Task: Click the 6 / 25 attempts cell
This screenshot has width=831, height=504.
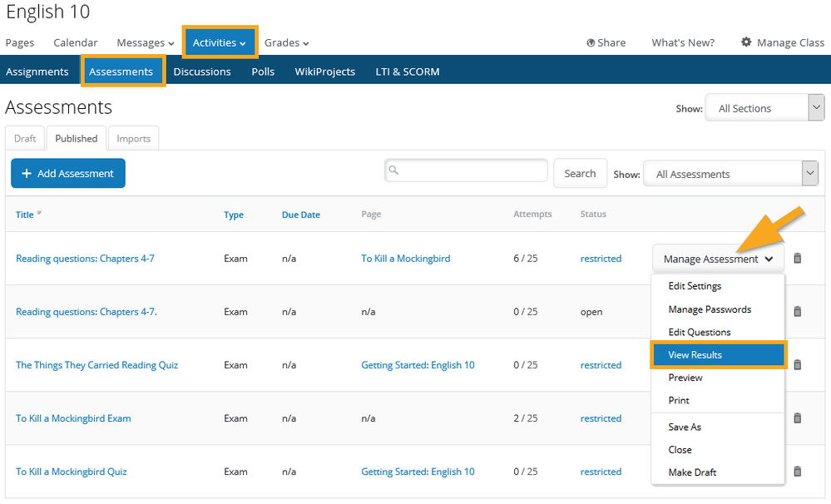Action: click(x=525, y=258)
